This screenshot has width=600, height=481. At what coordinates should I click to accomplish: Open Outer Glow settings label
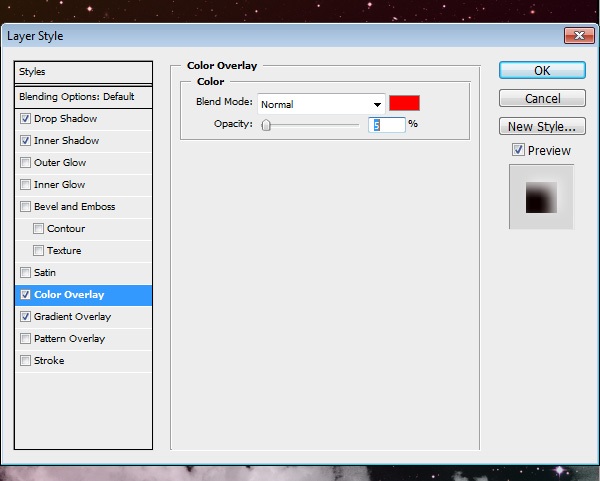60,163
